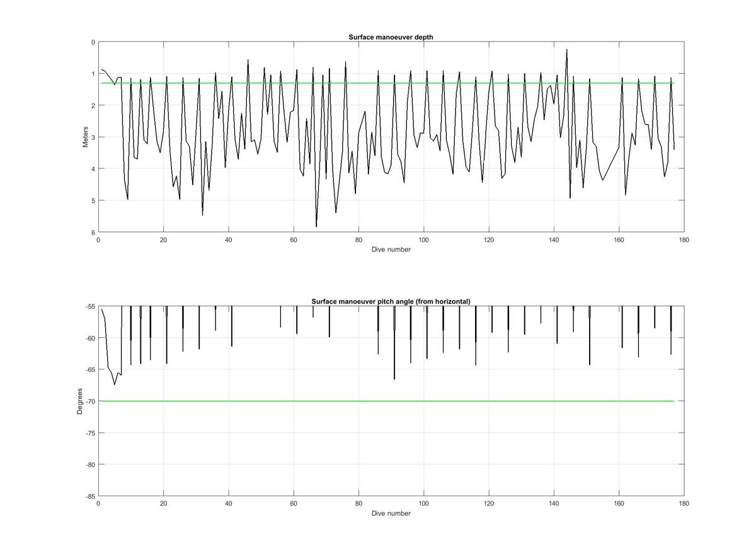Click the "Surface manoeuver pitch angle (from horizontal)" title
This screenshot has height=558, width=756.
pos(391,301)
